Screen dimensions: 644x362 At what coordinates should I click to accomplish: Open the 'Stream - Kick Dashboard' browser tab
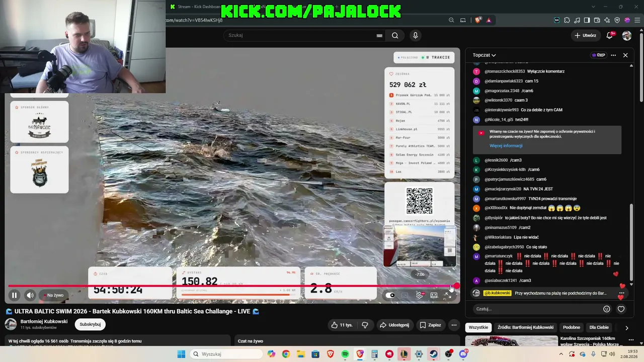click(195, 7)
